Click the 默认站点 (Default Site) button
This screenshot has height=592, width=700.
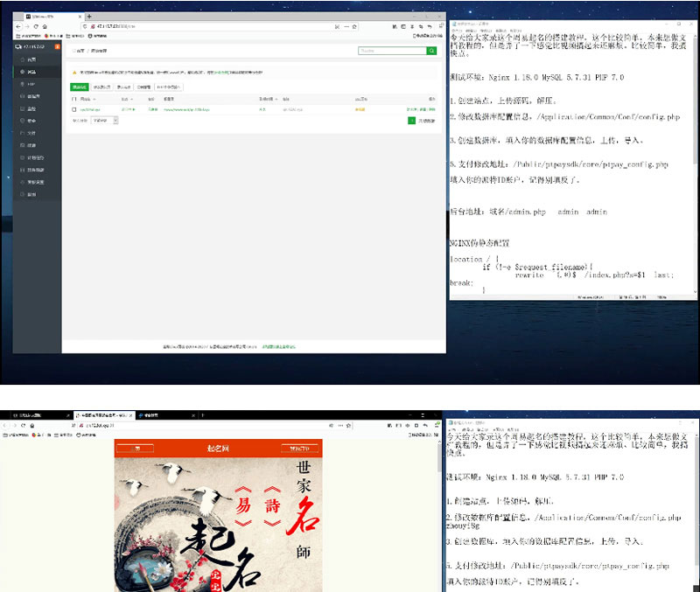coord(123,87)
